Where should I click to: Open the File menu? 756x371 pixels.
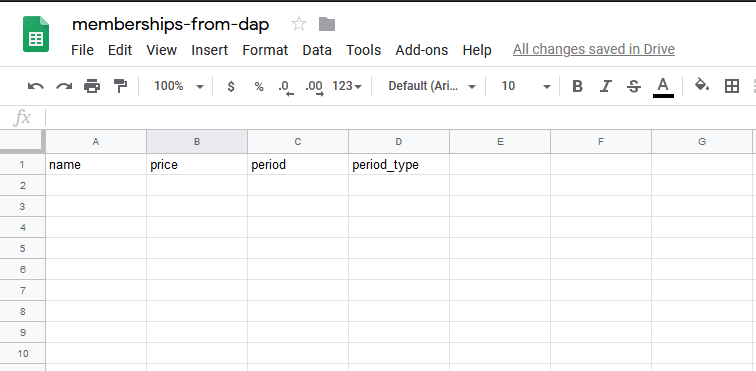(82, 50)
